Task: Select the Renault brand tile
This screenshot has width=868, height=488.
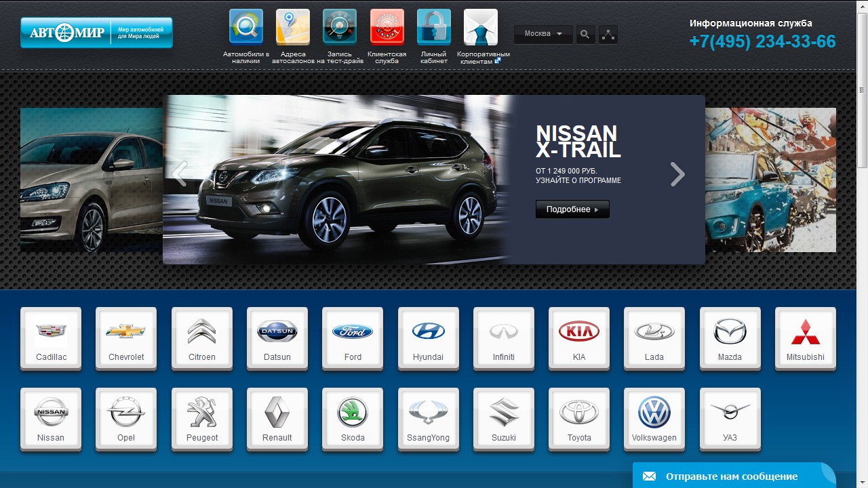Action: pos(277,420)
